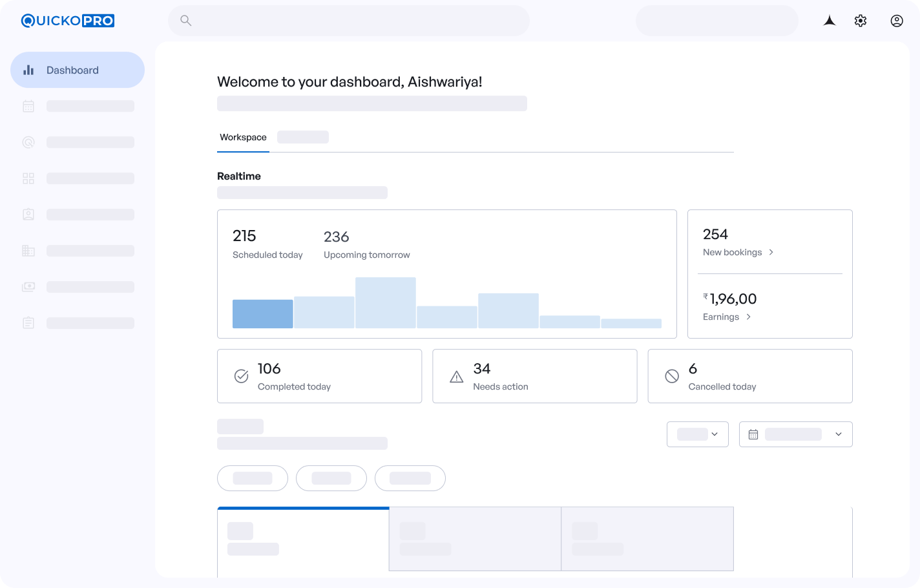Screen dimensions: 920x588
Task: Open the small dropdown left of date picker
Action: click(698, 434)
